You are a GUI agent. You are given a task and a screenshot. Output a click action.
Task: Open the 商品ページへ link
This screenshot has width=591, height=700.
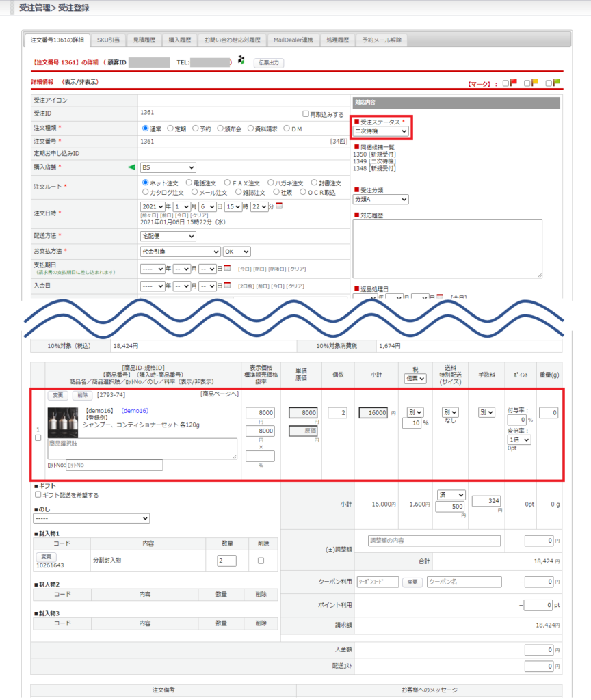pyautogui.click(x=219, y=394)
